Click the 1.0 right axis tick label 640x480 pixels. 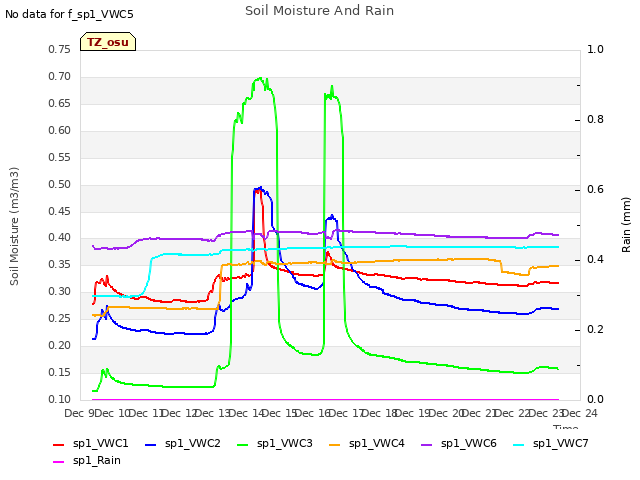(595, 49)
